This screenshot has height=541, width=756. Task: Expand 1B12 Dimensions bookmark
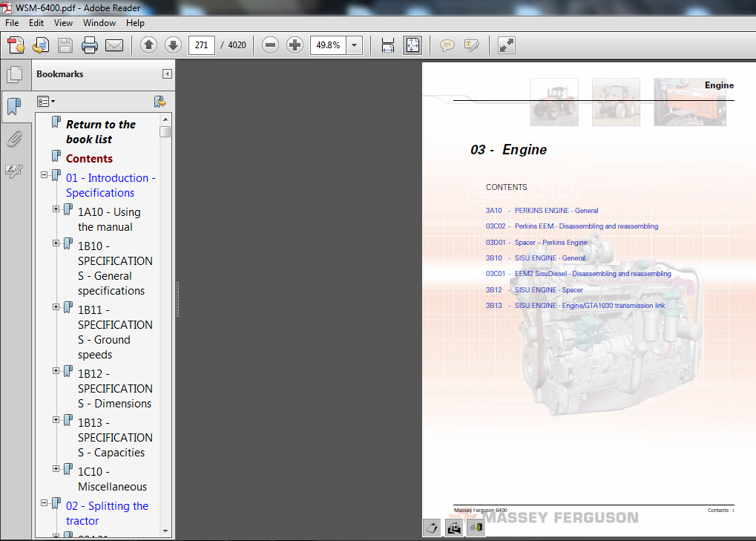point(56,371)
